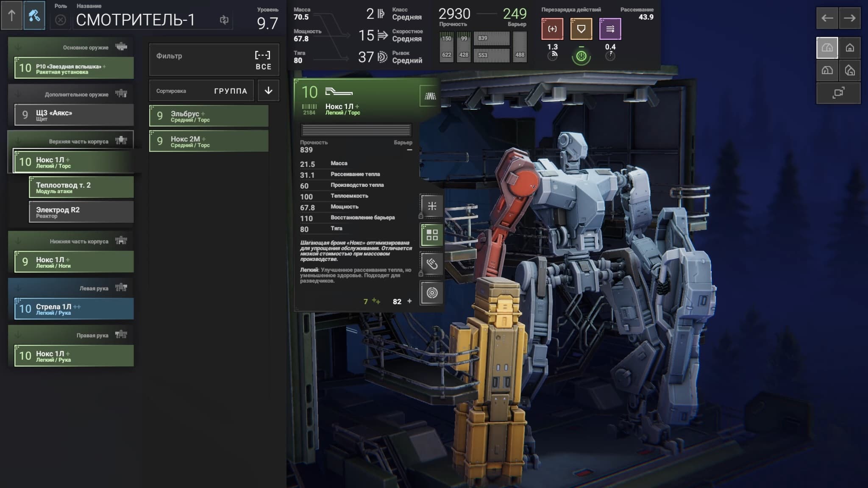The image size is (868, 488).
Task: Toggle sort direction arrow button
Action: 268,90
